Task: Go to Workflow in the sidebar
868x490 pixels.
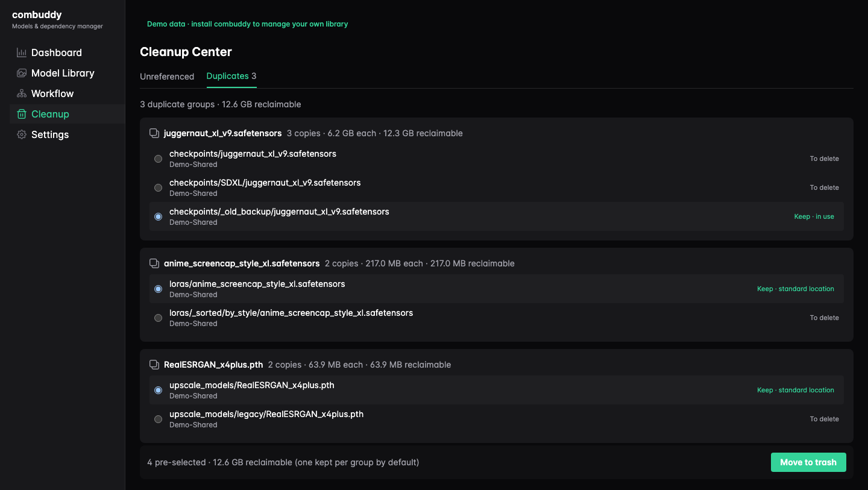Action: [67, 93]
